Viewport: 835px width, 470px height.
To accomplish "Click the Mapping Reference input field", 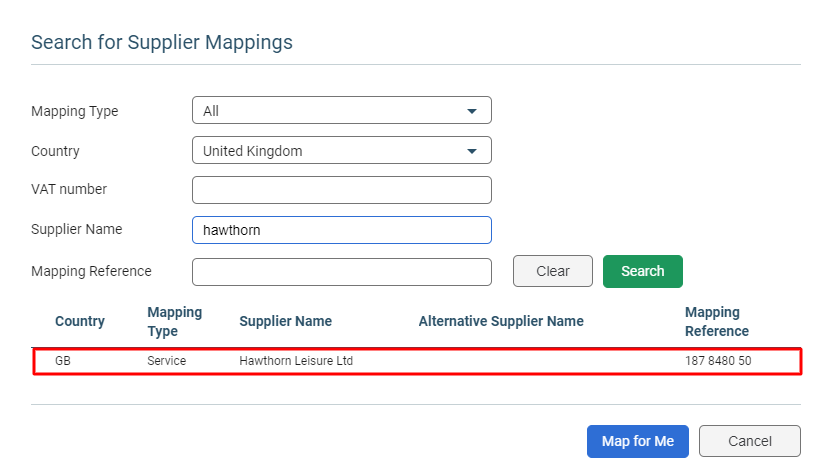I will [x=341, y=272].
